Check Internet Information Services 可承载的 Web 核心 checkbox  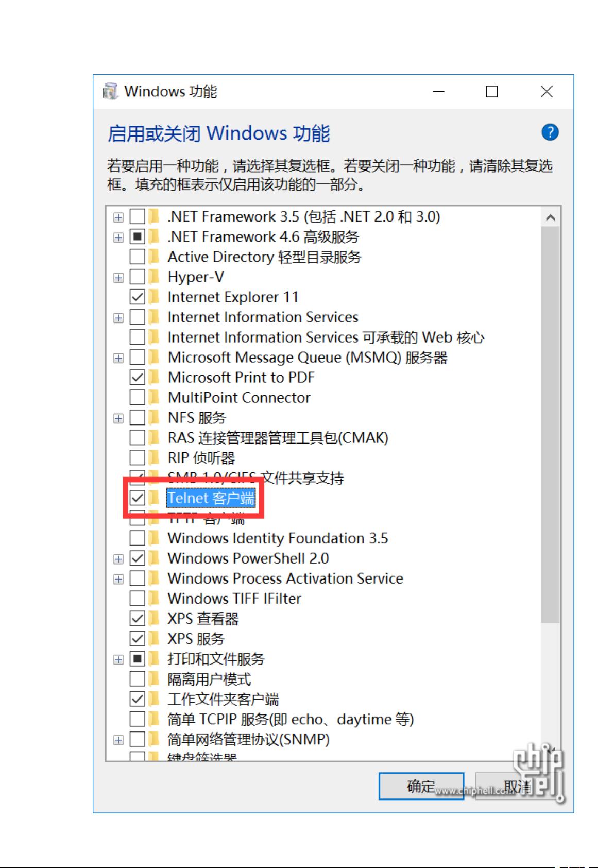(137, 337)
